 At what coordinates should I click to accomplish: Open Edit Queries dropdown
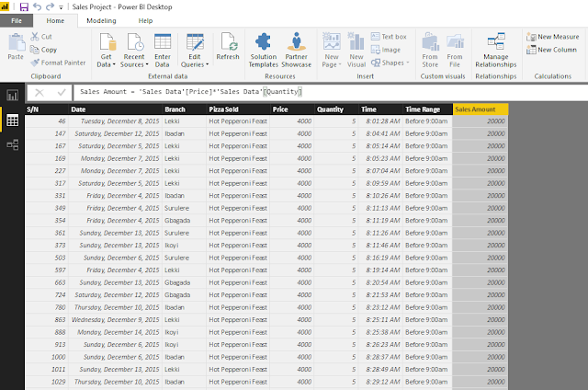pyautogui.click(x=195, y=51)
